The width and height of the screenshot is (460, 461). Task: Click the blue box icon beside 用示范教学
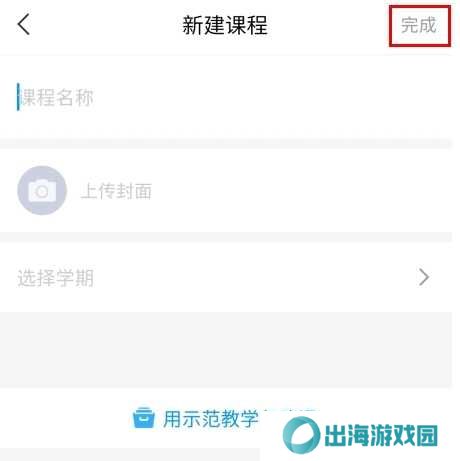click(144, 418)
